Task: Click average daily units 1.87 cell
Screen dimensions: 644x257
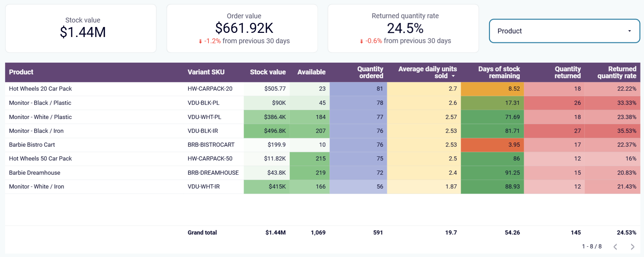Action: [x=424, y=186]
